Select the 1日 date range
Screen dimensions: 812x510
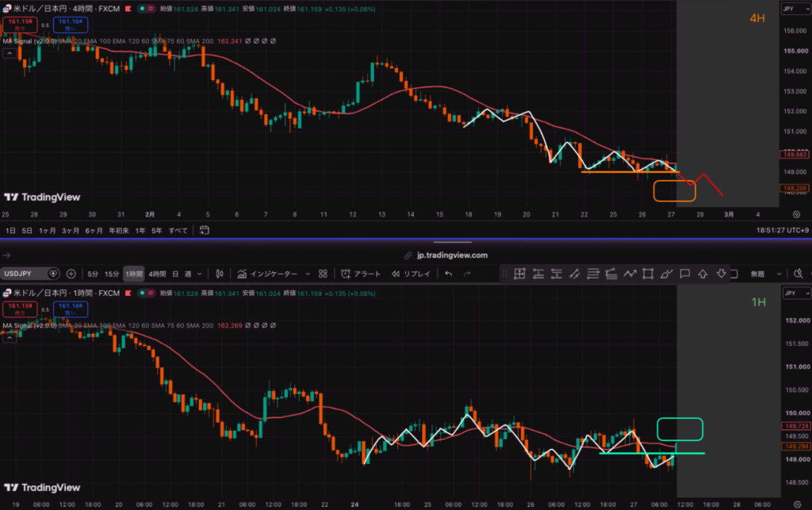click(10, 230)
